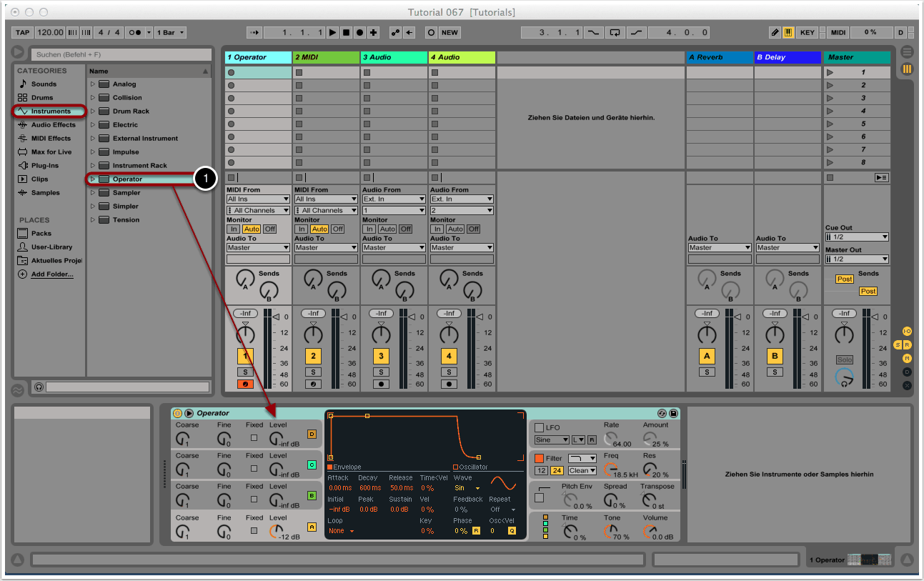This screenshot has width=924, height=581.
Task: Arm the 1 Operator track for recording
Action: click(x=245, y=384)
